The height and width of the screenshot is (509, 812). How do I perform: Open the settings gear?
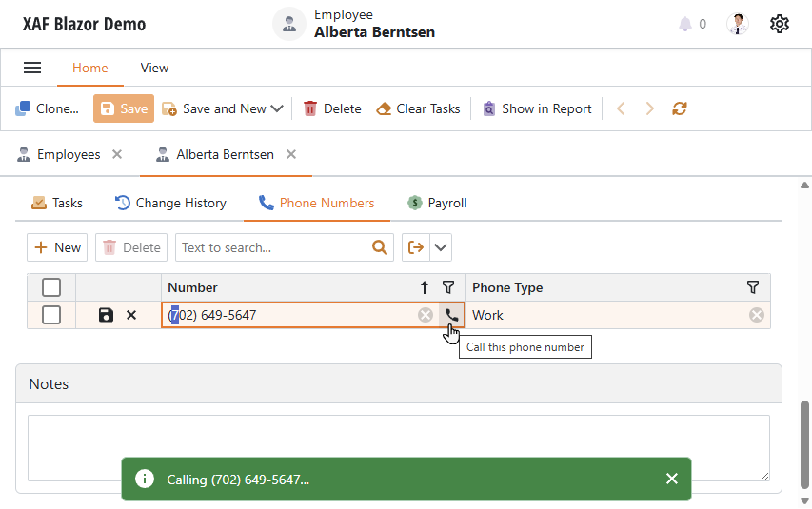point(779,24)
